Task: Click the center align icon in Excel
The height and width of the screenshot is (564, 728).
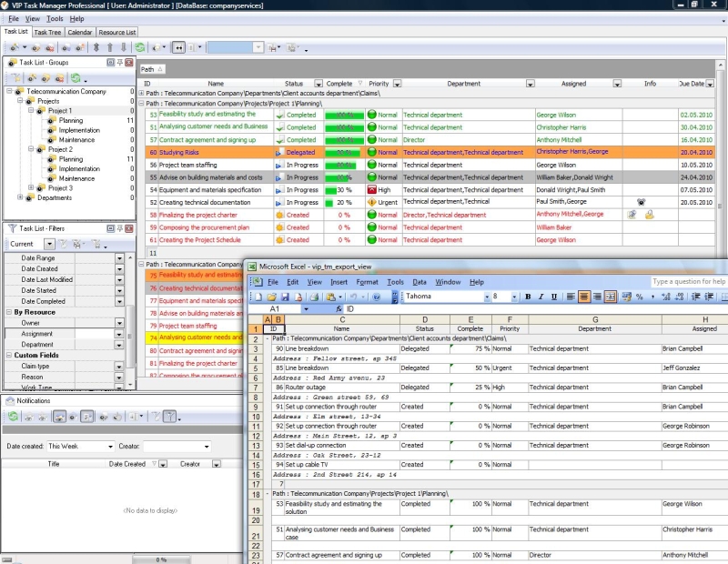Action: 583,297
